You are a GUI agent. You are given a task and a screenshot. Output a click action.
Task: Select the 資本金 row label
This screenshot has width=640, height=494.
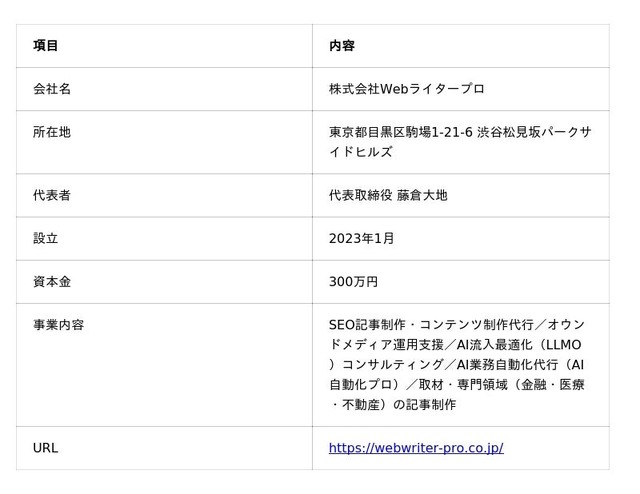pos(52,282)
